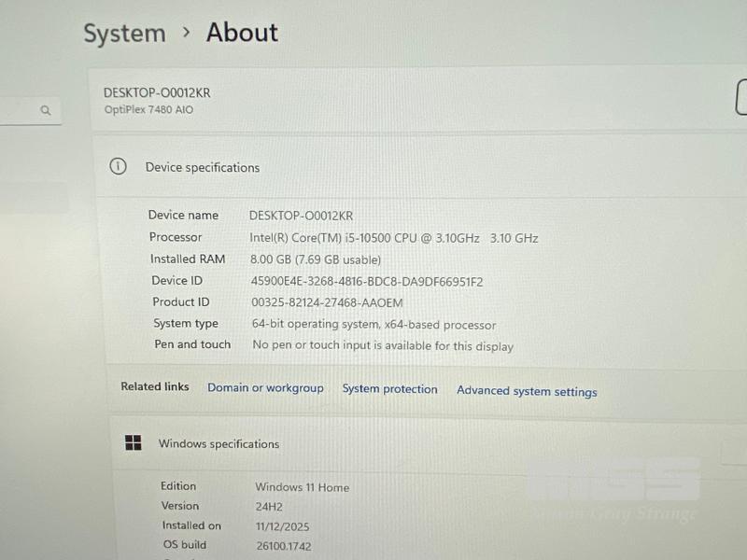Click the rename PC button at right edge
Screen dimensions: 747x560
(741, 97)
